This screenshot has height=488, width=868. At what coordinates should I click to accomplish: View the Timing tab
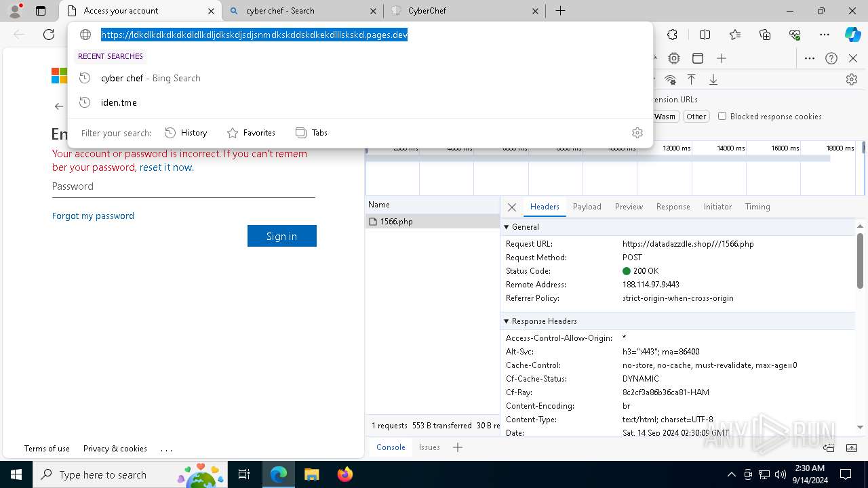(757, 207)
